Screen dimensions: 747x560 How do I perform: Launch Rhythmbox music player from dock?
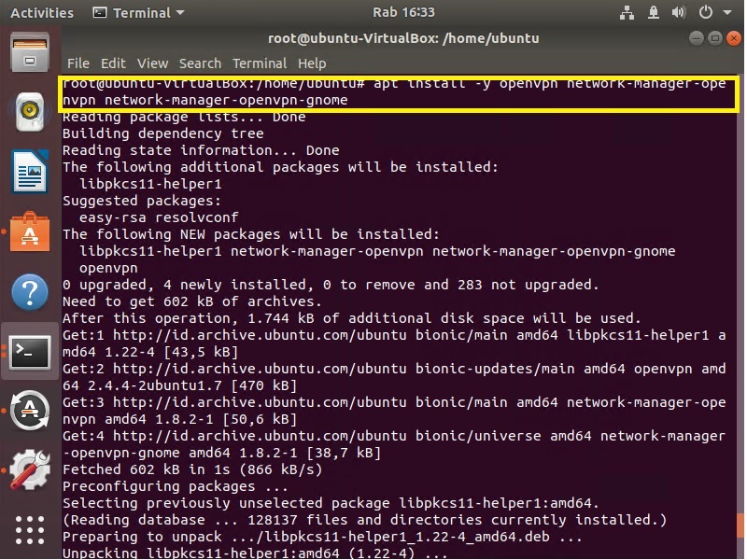(x=30, y=111)
